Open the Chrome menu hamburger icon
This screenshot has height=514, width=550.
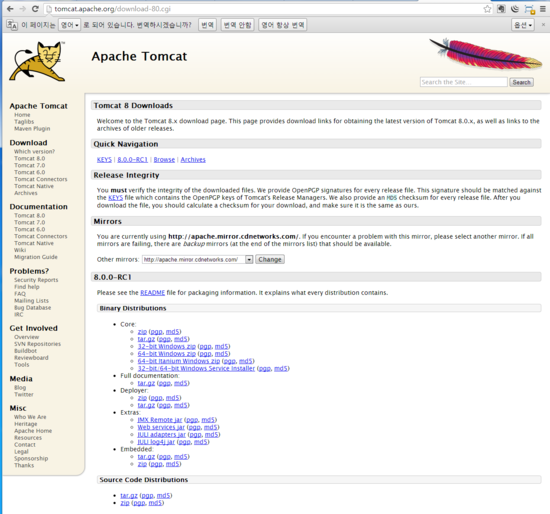(x=543, y=9)
